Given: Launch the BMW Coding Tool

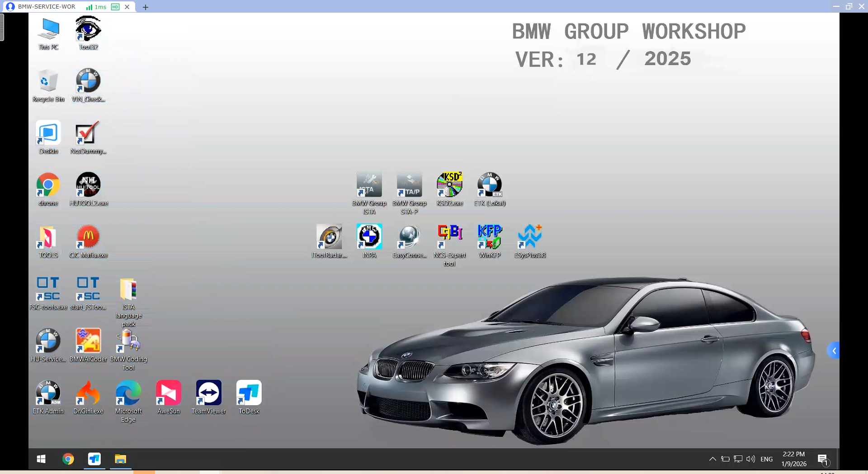Looking at the screenshot, I should point(128,342).
